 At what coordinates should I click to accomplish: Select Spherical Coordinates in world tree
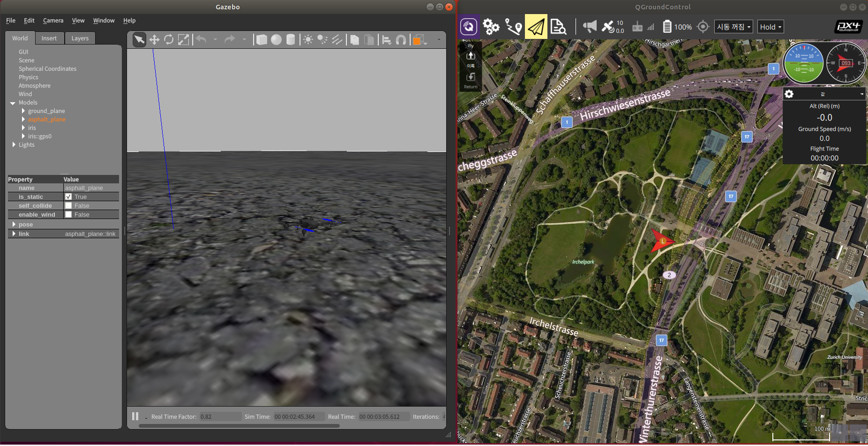point(47,69)
